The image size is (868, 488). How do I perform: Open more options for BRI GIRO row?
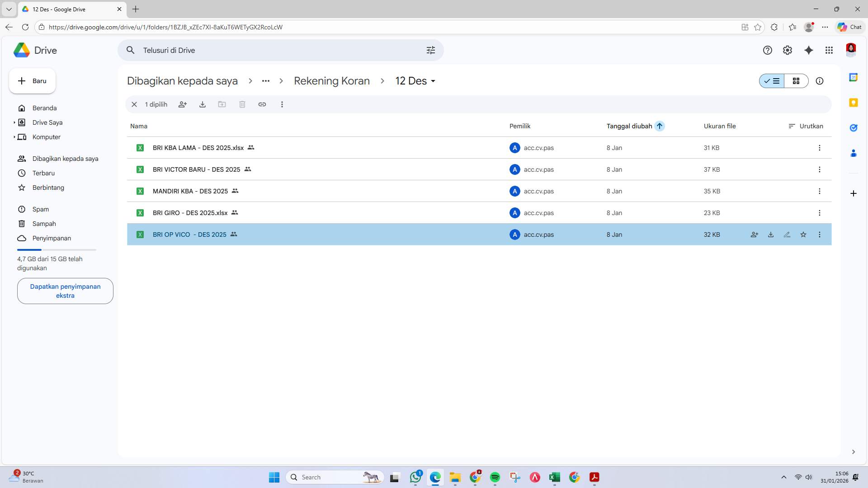[x=820, y=212]
